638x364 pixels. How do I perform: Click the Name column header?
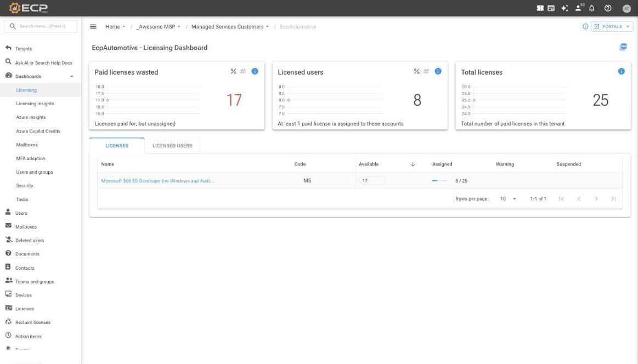[x=108, y=164]
